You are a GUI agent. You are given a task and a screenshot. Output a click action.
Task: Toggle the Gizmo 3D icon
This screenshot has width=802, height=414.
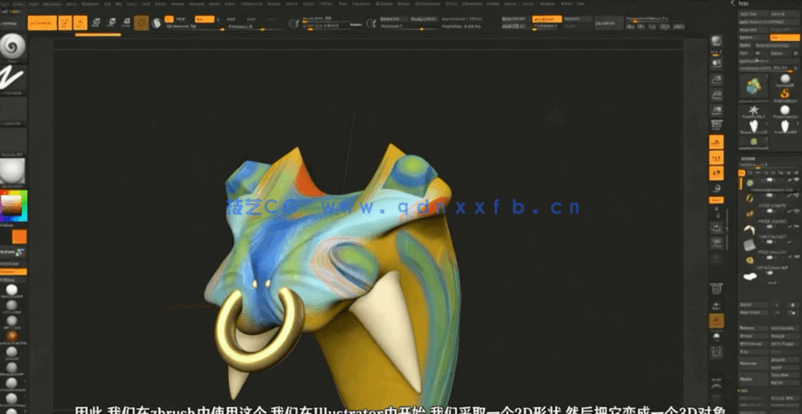click(141, 23)
